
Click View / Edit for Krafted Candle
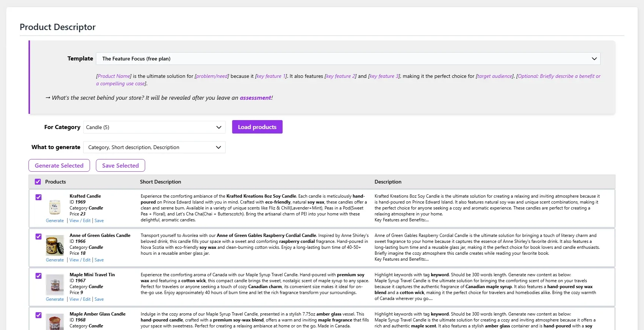point(80,221)
